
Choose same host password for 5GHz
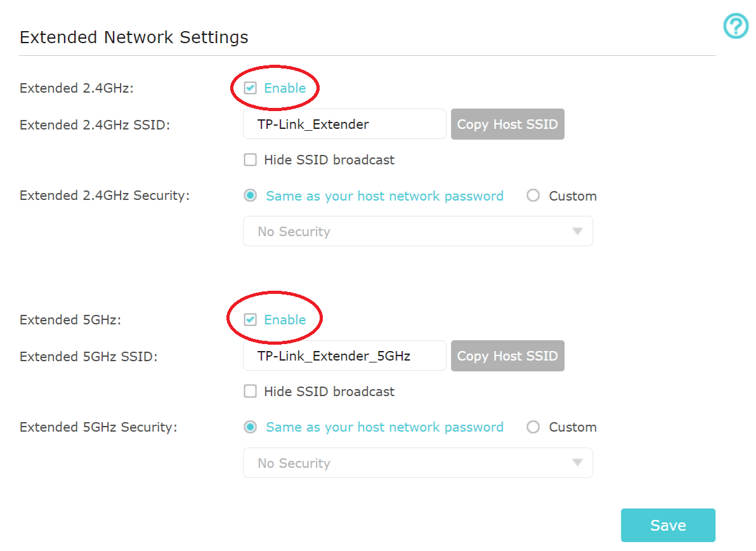click(251, 427)
